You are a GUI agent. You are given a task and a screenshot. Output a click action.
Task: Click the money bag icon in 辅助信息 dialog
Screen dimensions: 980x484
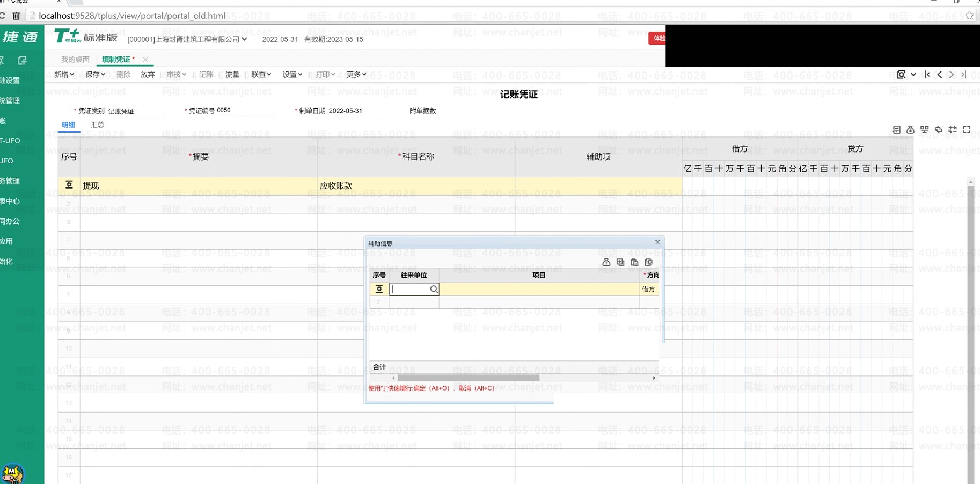point(606,262)
